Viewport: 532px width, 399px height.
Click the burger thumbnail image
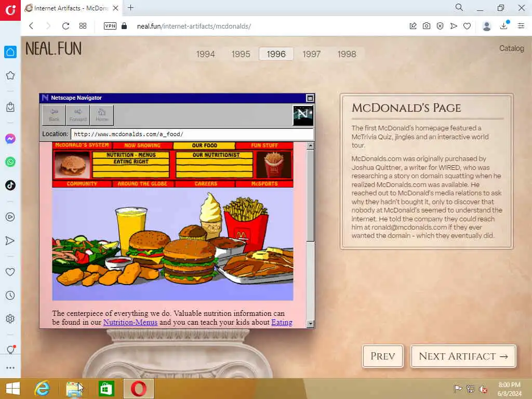(x=72, y=165)
